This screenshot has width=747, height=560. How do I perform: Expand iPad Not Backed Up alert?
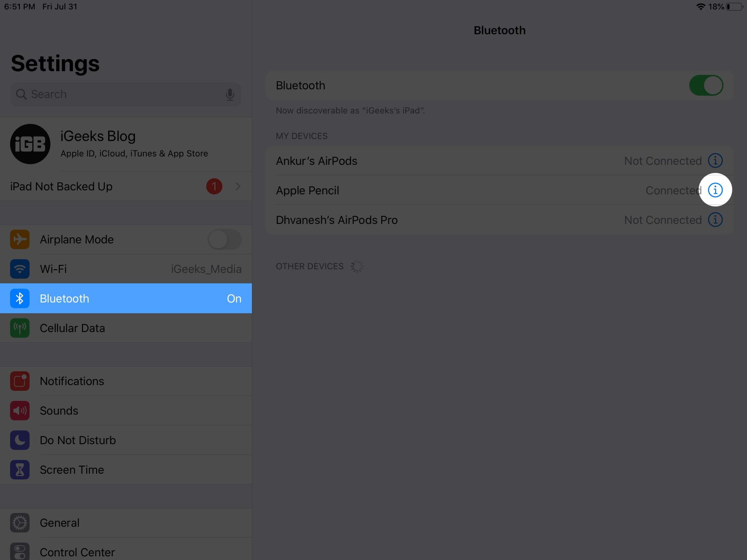(x=239, y=186)
